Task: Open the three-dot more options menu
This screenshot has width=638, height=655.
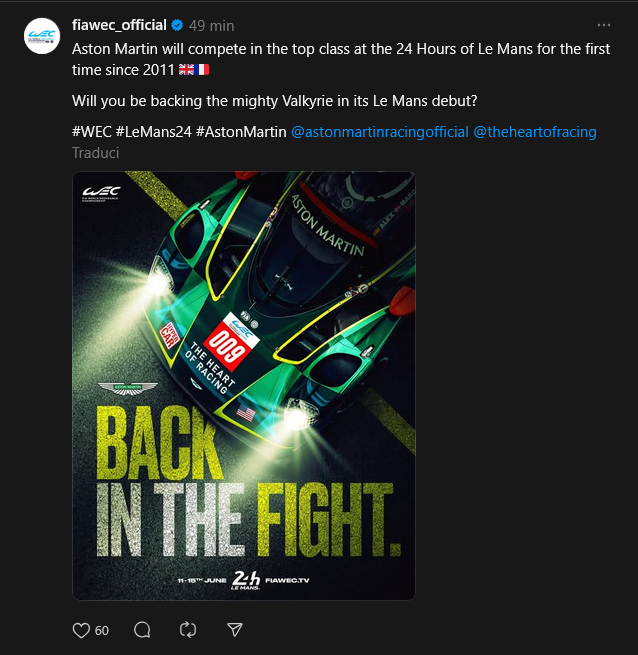Action: 603,25
